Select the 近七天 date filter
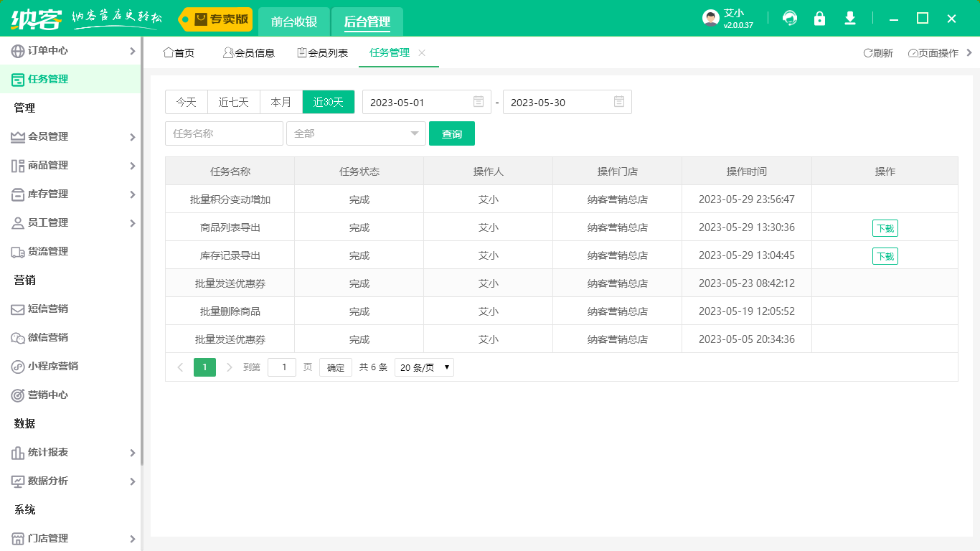 pos(233,102)
